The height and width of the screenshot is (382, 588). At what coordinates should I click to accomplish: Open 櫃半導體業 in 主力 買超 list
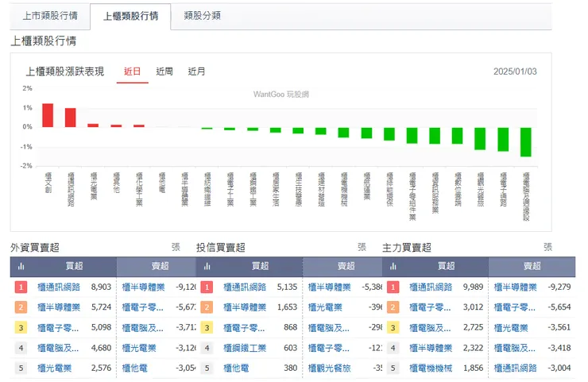pos(431,348)
